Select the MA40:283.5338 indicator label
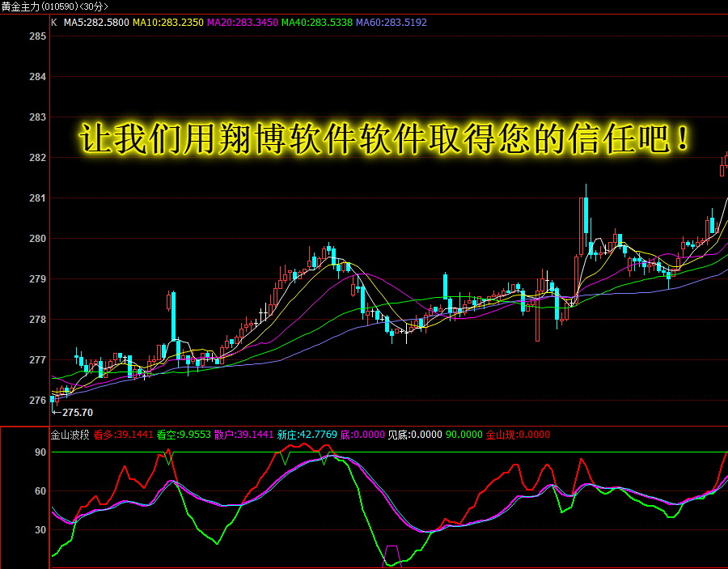Viewport: 728px width, 569px height. point(317,23)
